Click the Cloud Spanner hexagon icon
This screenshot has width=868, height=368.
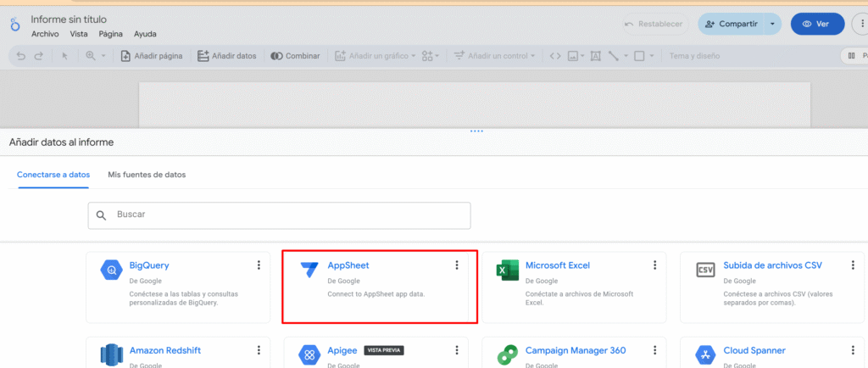click(705, 355)
